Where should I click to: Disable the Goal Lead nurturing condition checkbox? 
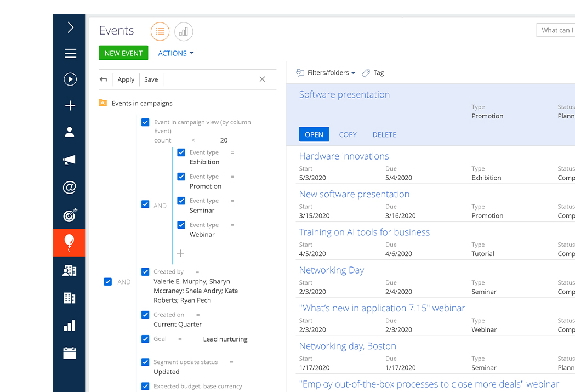pyautogui.click(x=145, y=339)
